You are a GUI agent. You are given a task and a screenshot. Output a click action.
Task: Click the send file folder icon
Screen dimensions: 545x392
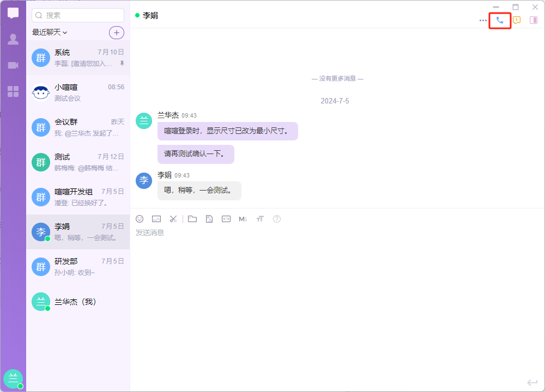192,219
